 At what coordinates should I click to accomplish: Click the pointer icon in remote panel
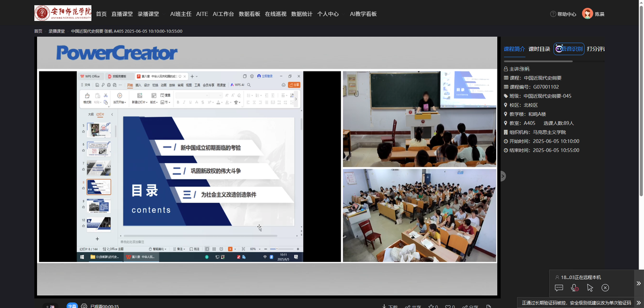590,288
